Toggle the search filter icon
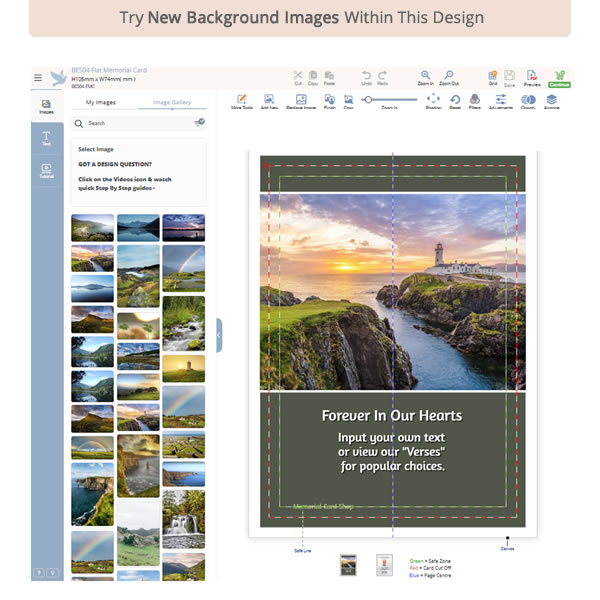This screenshot has height=600, width=600. (200, 122)
